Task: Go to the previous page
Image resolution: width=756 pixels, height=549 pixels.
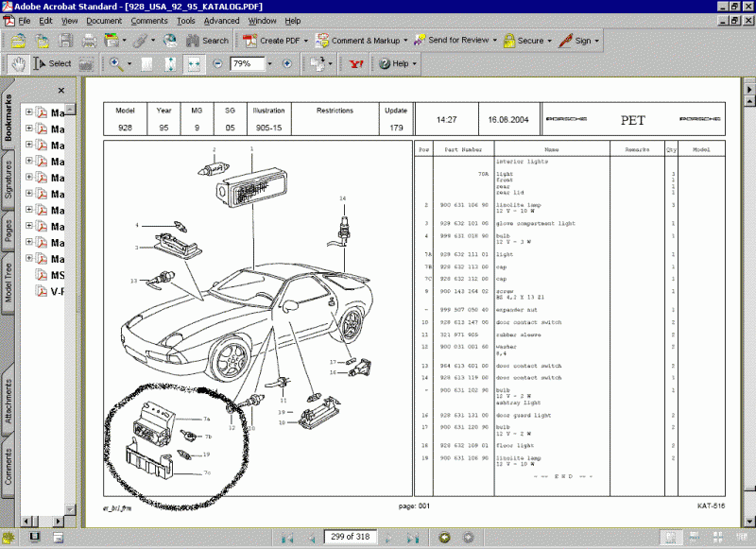Action: coord(312,538)
